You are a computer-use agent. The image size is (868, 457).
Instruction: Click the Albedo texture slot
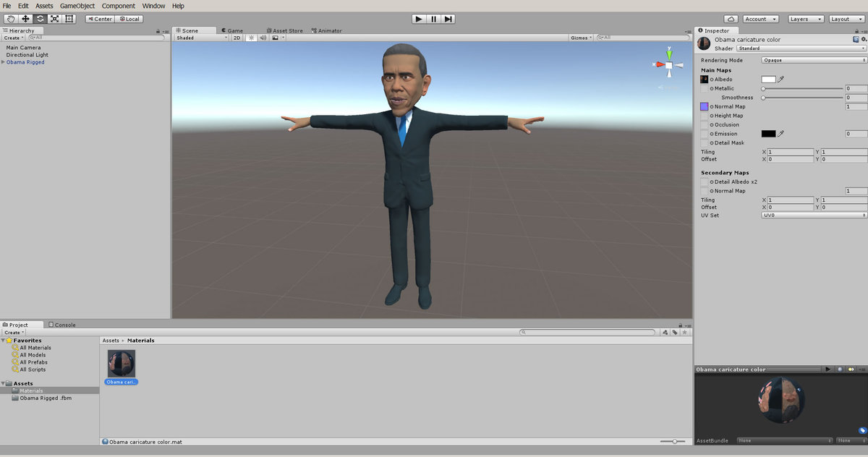[705, 79]
